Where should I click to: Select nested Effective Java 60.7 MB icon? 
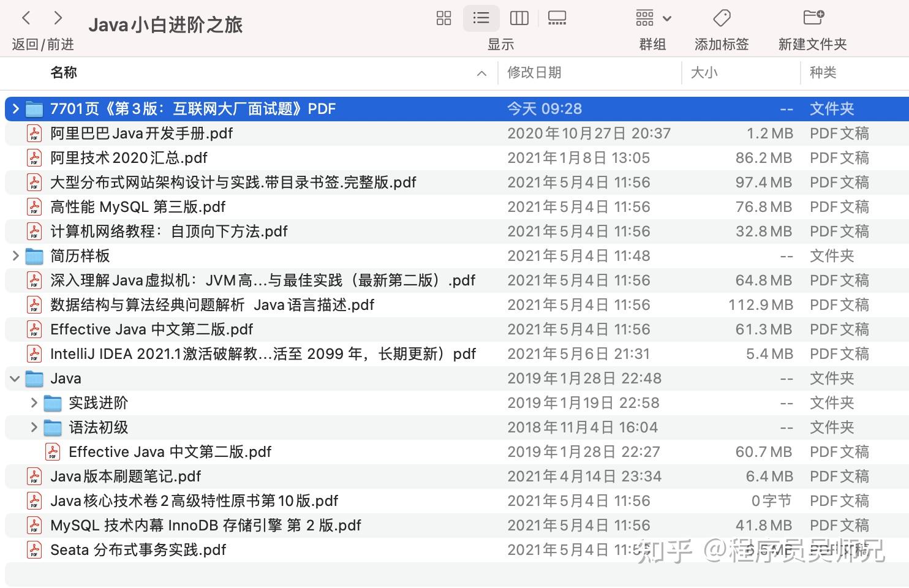pyautogui.click(x=53, y=452)
